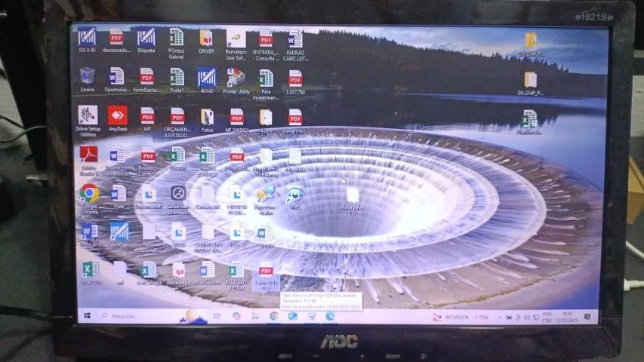Open Outlook from the taskbar
Viewport: 644px width, 362px height.
click(292, 316)
